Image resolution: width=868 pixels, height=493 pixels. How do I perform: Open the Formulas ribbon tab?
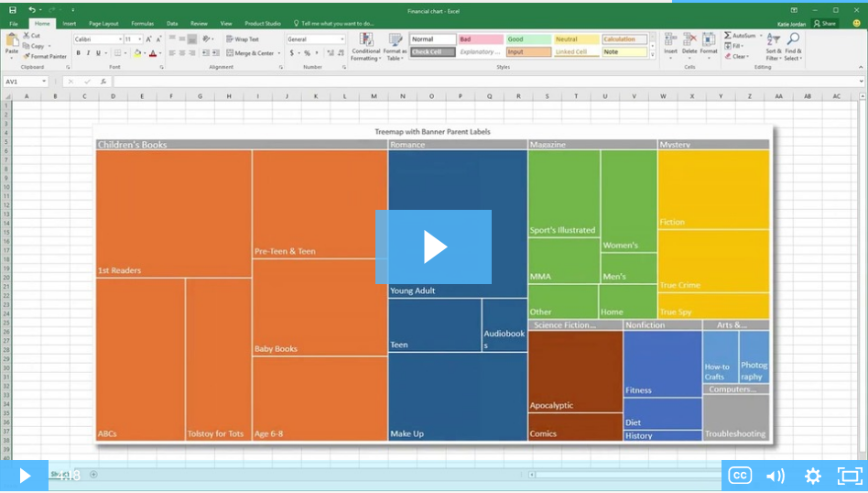(142, 23)
